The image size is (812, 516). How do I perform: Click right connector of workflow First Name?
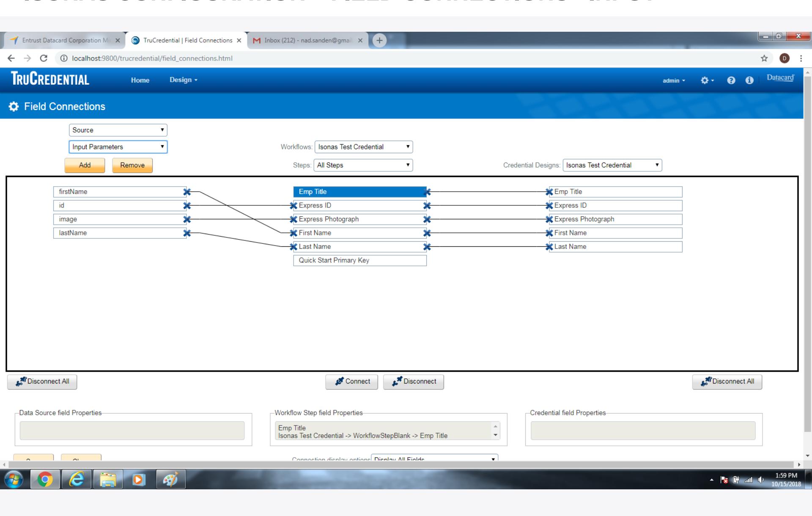pos(427,233)
